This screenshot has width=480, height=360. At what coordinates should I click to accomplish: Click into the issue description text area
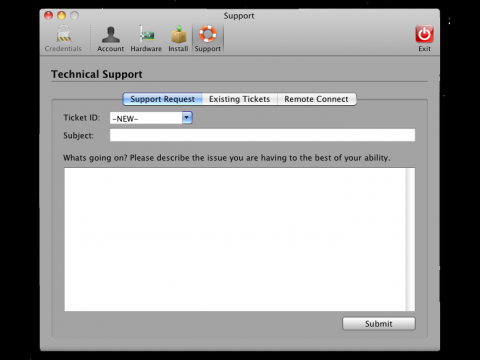tap(235, 239)
